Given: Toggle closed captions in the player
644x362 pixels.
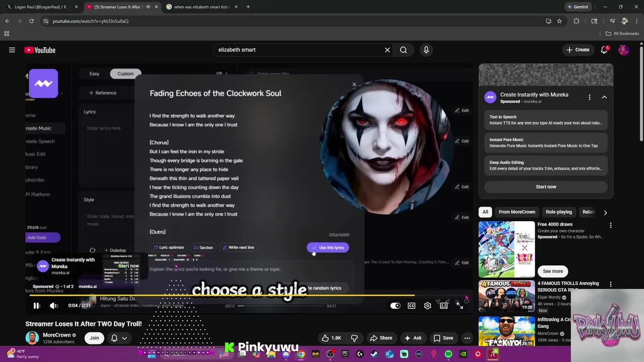Looking at the screenshot, I should pos(412,305).
